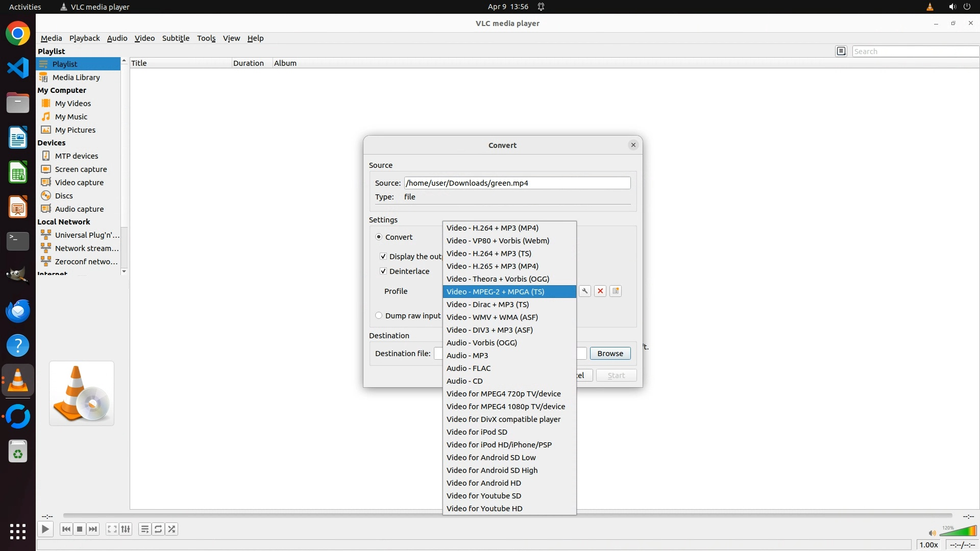
Task: Select the Dump raw input radio button
Action: [379, 316]
